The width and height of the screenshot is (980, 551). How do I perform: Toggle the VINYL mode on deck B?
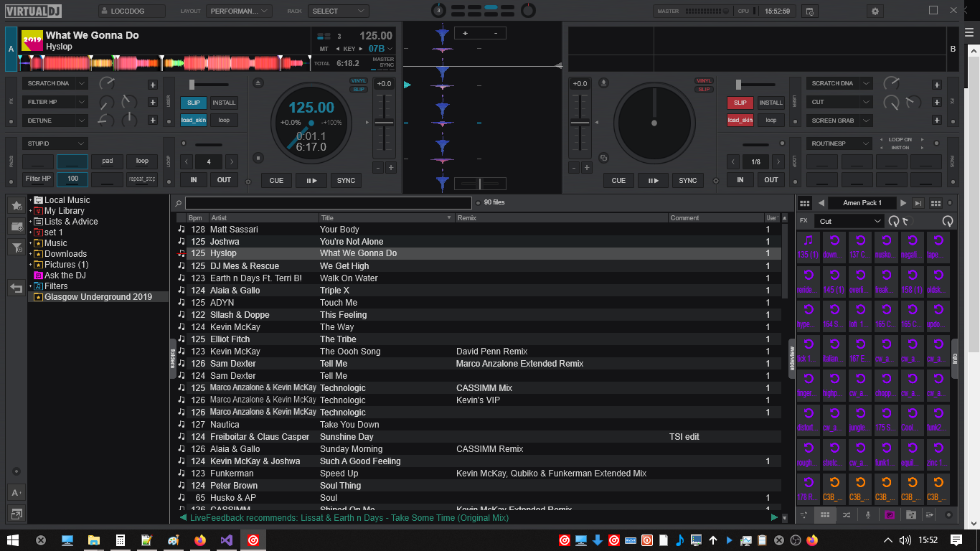[x=704, y=81]
